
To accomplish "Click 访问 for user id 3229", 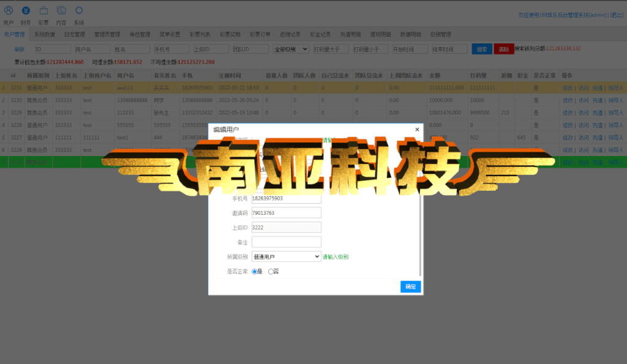I will [x=584, y=113].
